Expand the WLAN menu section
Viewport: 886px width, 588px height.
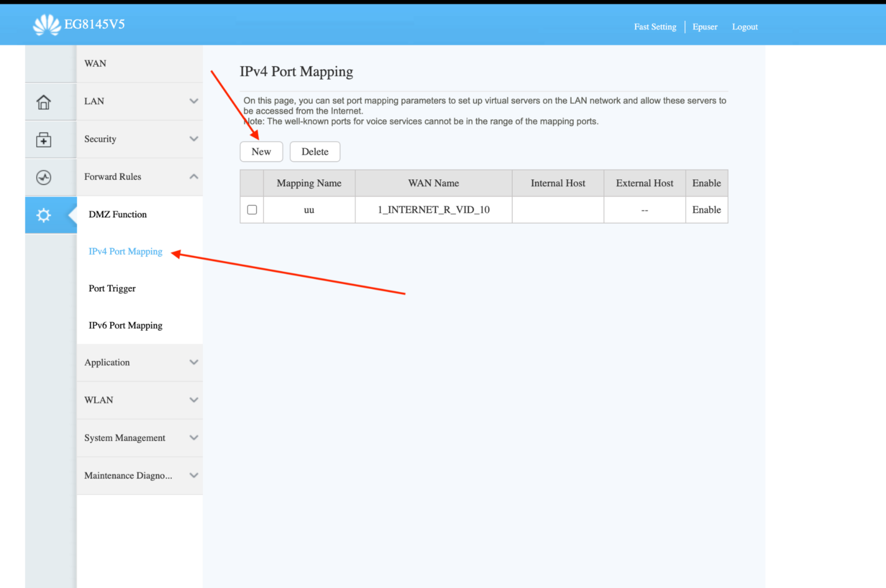(x=138, y=399)
